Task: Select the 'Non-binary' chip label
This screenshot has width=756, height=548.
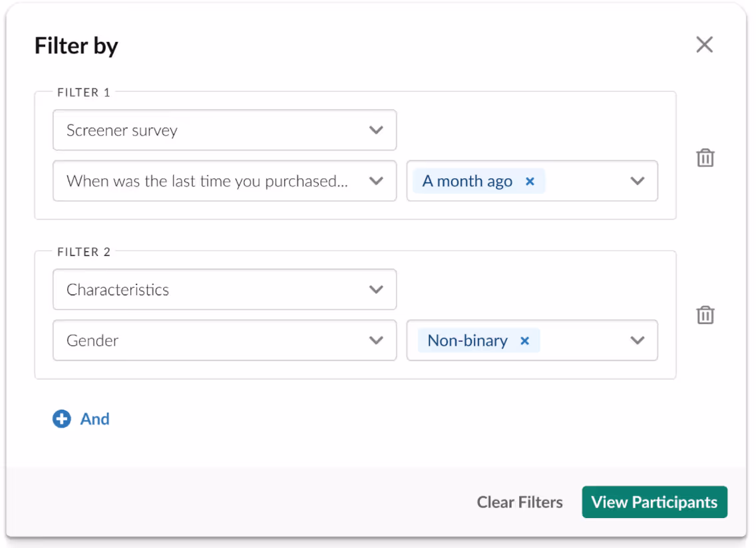Action: pyautogui.click(x=467, y=341)
